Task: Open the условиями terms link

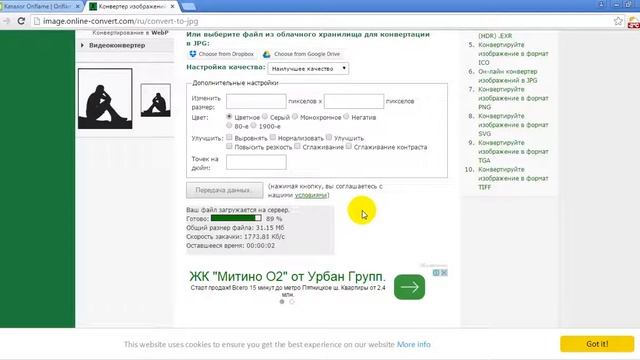Action: point(311,196)
